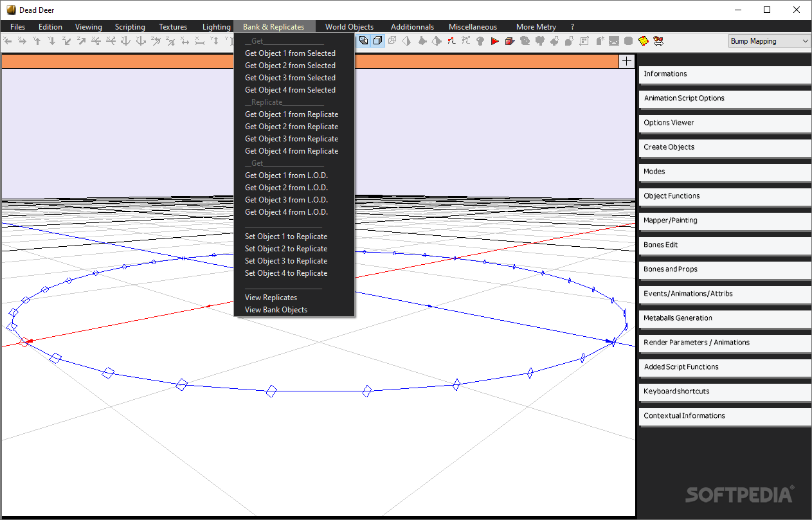This screenshot has height=520, width=812.
Task: Click the gray landscape picture icon
Action: coord(614,41)
